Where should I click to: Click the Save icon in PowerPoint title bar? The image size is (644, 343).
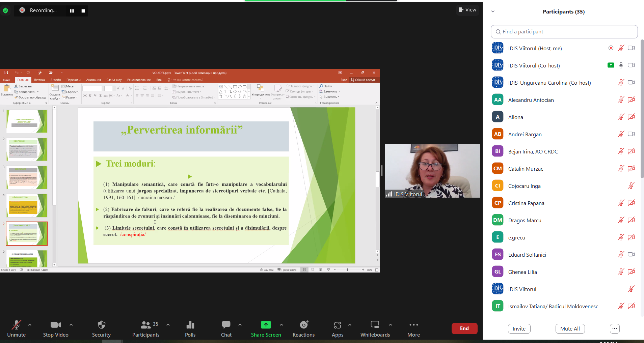coord(6,73)
